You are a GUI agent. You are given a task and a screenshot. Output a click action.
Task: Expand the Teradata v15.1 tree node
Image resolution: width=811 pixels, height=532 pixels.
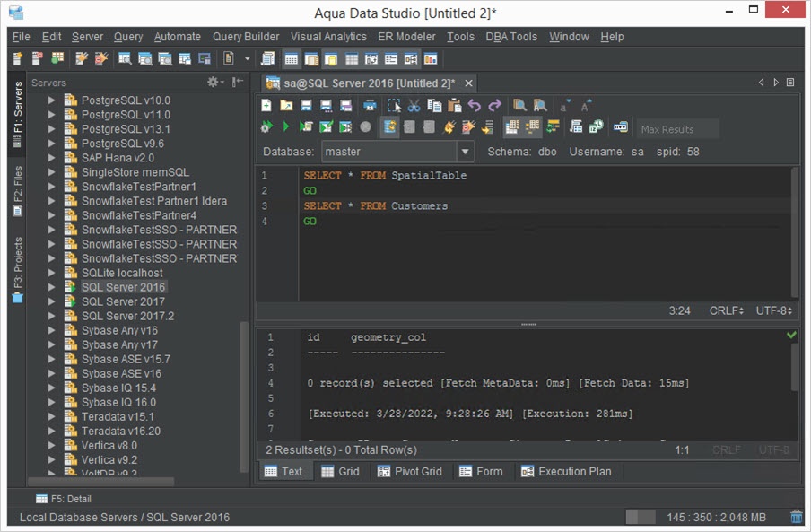tap(52, 416)
